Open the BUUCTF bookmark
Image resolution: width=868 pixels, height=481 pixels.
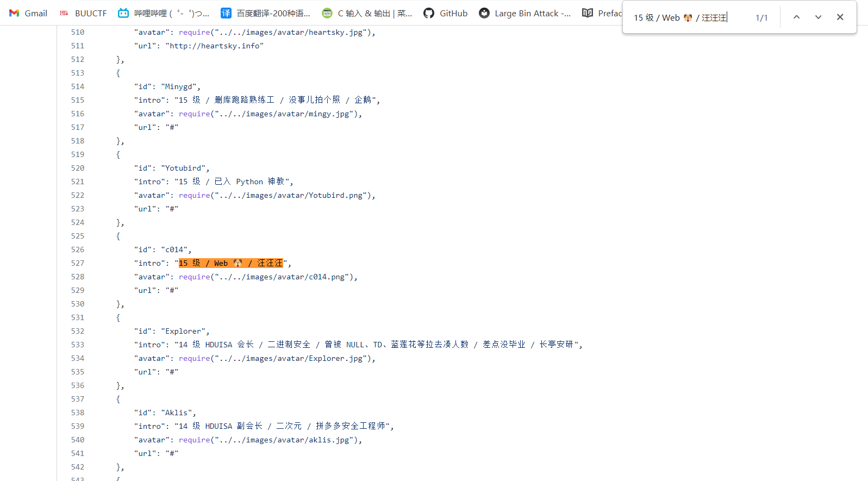click(83, 13)
